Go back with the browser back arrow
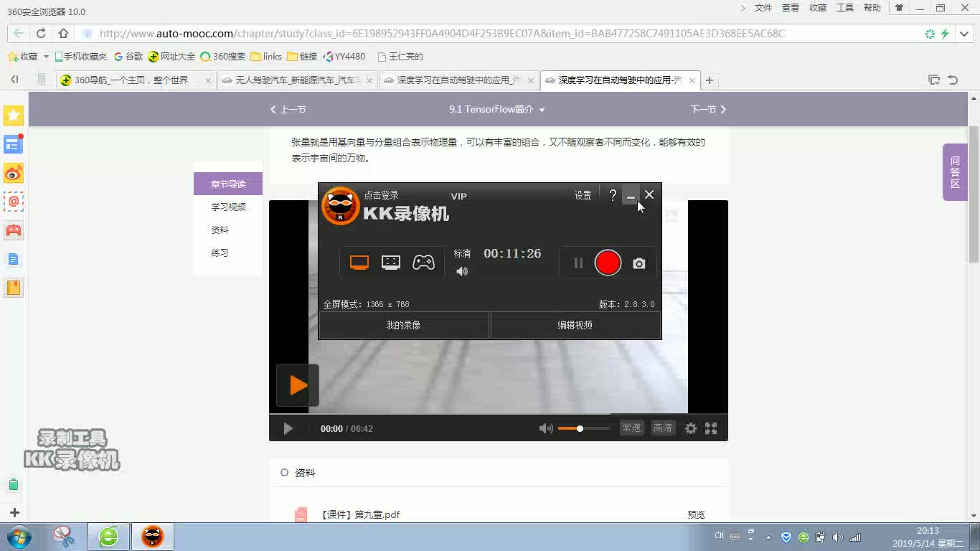The image size is (980, 551). tap(19, 33)
